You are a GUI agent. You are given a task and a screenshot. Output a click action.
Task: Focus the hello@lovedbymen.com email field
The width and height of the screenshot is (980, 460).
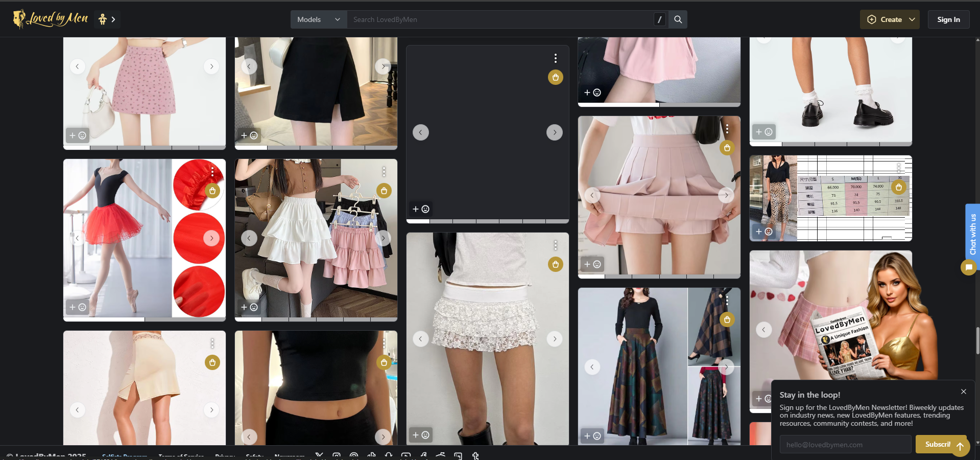coord(845,445)
